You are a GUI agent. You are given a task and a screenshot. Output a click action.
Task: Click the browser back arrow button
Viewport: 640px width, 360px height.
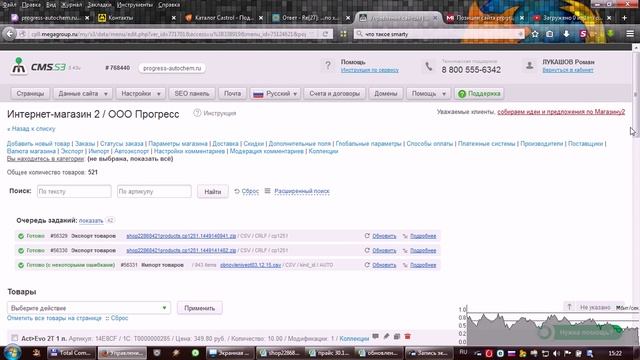pyautogui.click(x=9, y=34)
